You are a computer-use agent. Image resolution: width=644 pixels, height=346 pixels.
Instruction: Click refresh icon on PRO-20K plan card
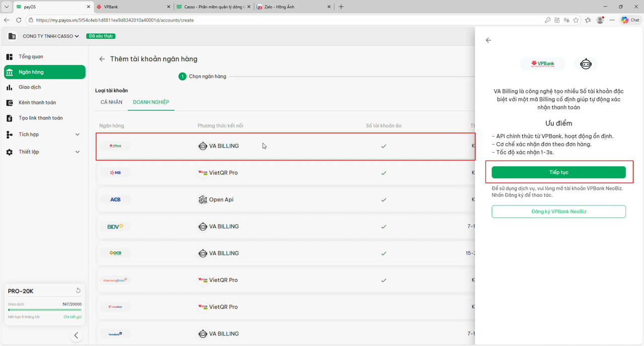(78, 291)
